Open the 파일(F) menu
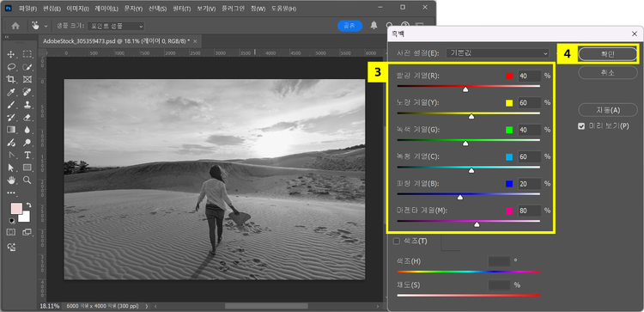 [x=28, y=9]
